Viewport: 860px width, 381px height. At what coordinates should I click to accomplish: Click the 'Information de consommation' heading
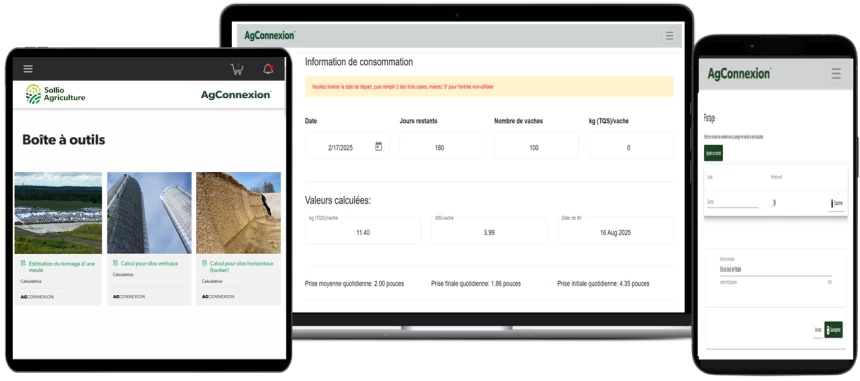[x=359, y=62]
